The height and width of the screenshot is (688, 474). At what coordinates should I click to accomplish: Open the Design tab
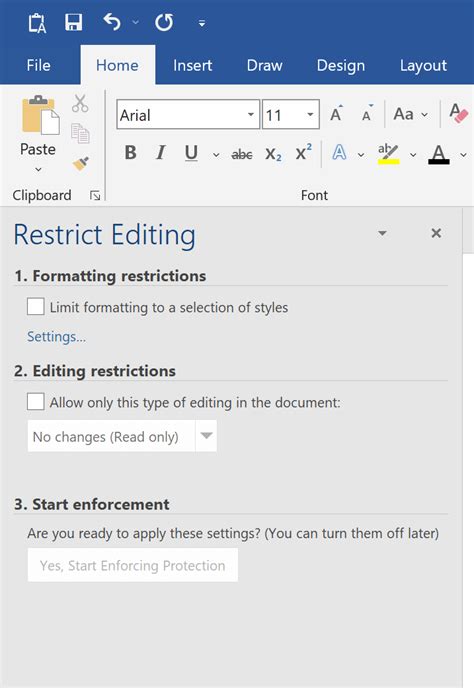point(341,66)
